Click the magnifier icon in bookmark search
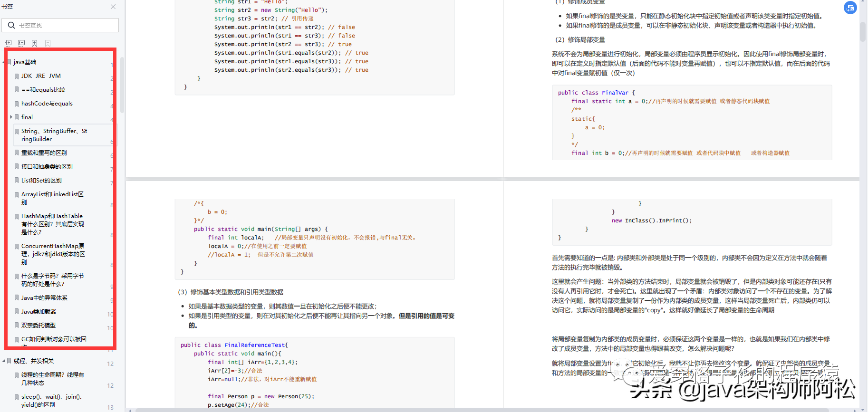Viewport: 868px width, 412px height. pyautogui.click(x=11, y=25)
